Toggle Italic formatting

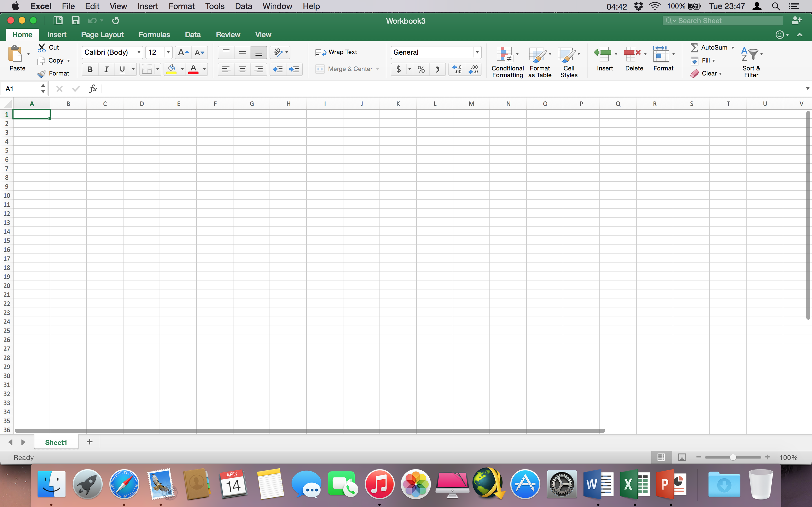click(x=106, y=69)
